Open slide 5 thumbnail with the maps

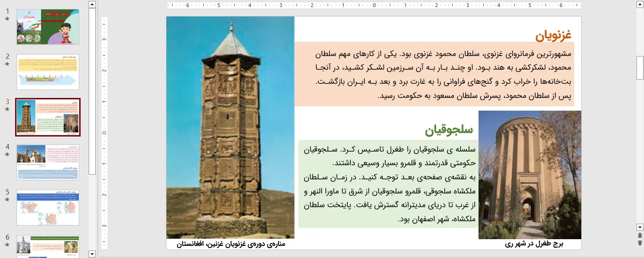point(48,208)
